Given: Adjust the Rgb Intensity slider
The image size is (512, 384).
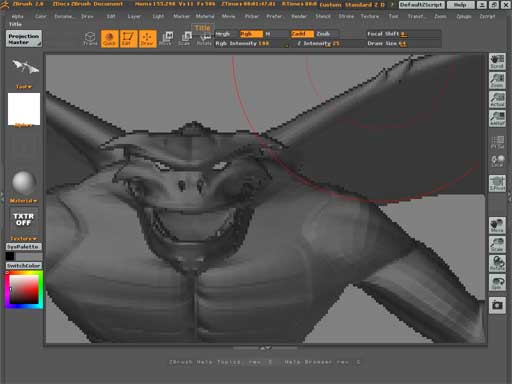Looking at the screenshot, I should (252, 43).
